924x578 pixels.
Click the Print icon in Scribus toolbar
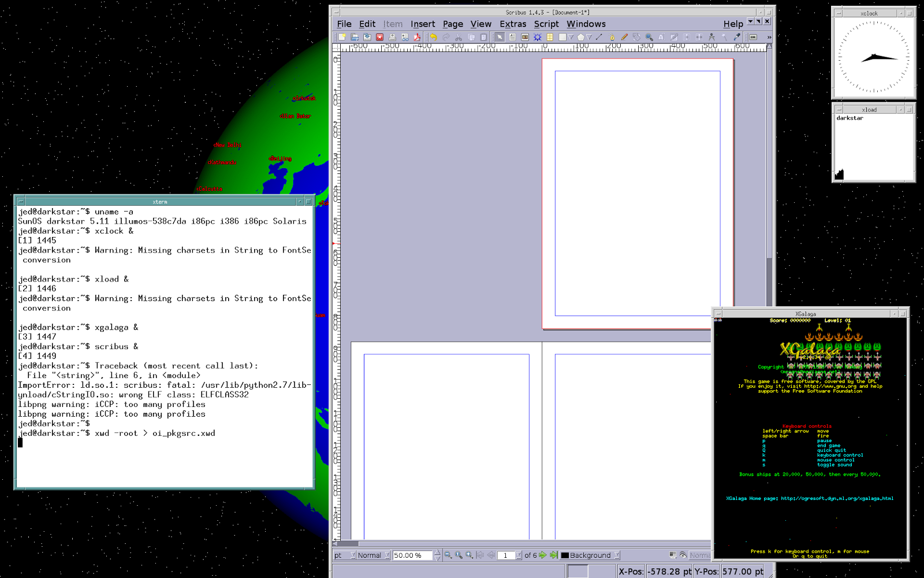(392, 37)
